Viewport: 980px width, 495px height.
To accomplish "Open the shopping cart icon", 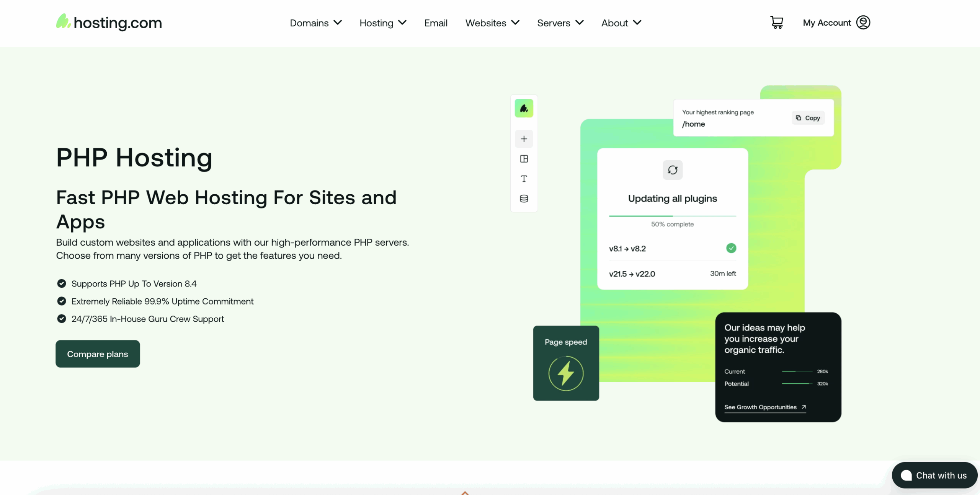I will click(x=777, y=23).
